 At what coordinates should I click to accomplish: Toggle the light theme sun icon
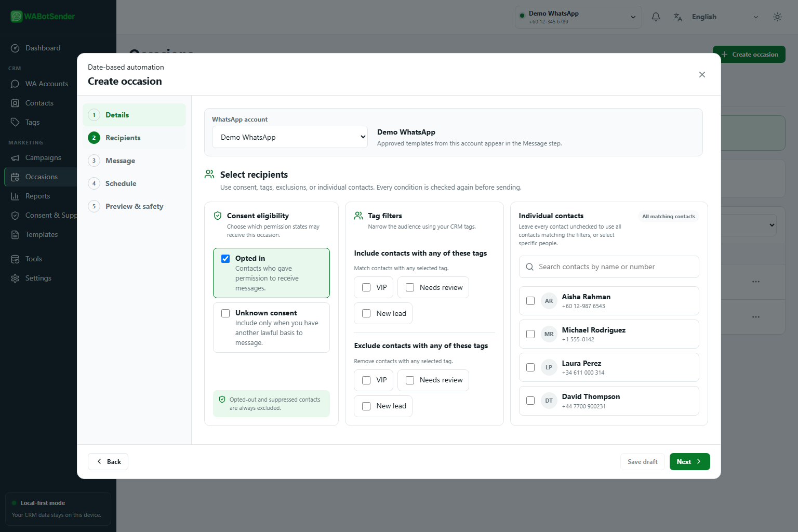[777, 17]
